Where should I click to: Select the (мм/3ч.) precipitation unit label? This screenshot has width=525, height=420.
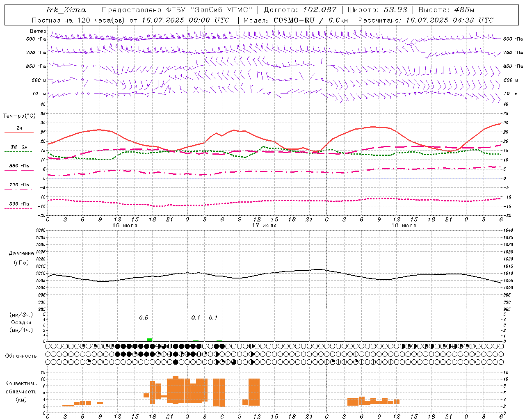(x=21, y=315)
